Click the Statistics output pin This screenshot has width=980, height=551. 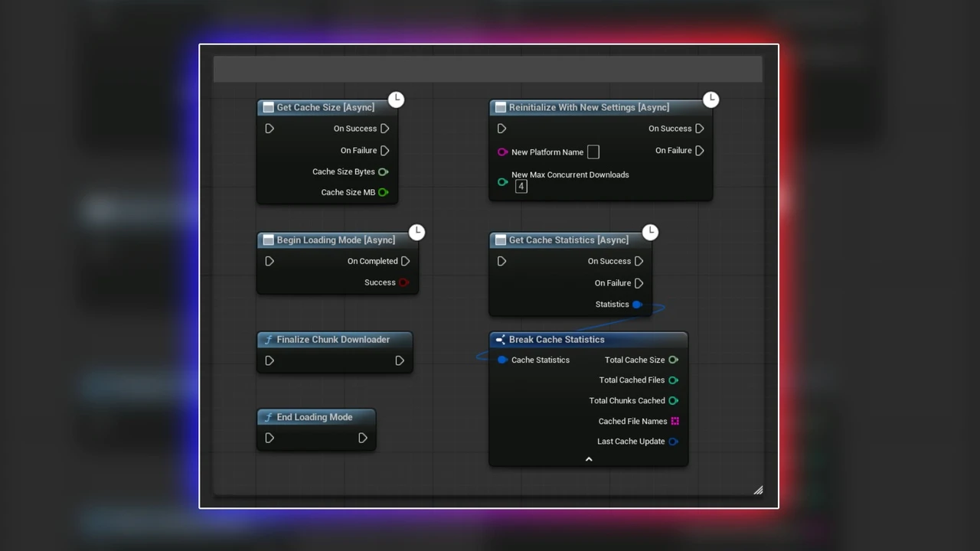636,305
